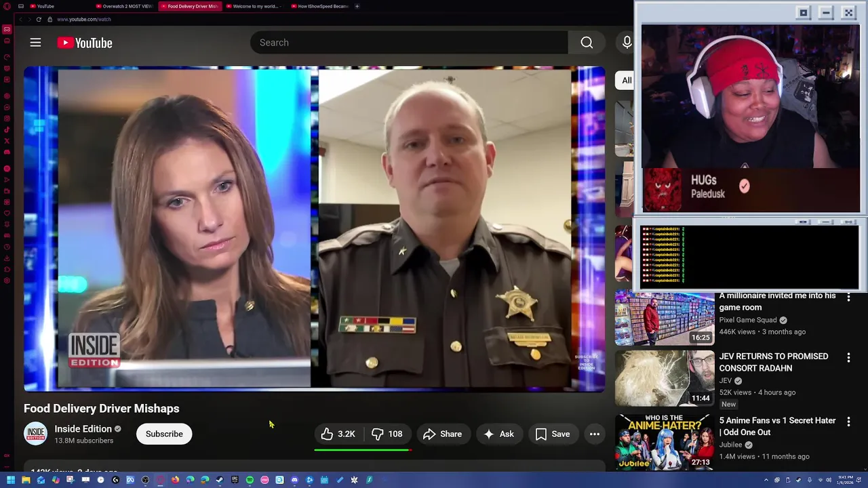Open Epic Games Launcher from the taskbar
The width and height of the screenshot is (868, 488).
(x=235, y=480)
